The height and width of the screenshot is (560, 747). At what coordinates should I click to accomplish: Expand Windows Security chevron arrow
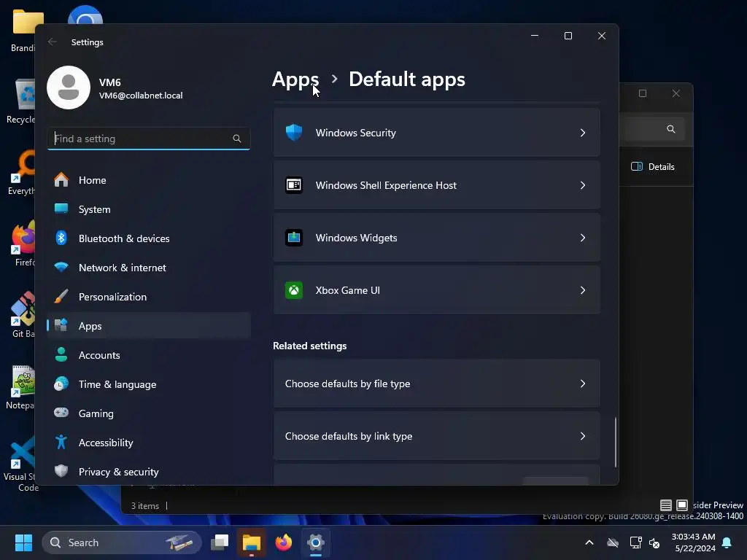pyautogui.click(x=583, y=133)
